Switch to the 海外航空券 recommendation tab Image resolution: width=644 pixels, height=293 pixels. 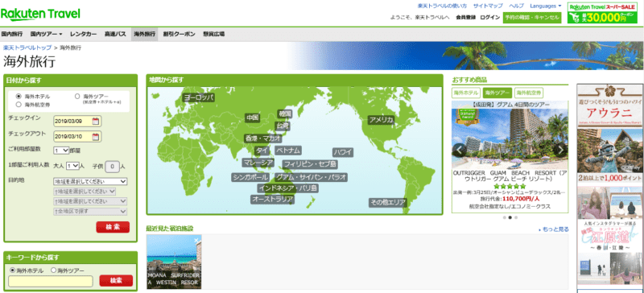[529, 93]
